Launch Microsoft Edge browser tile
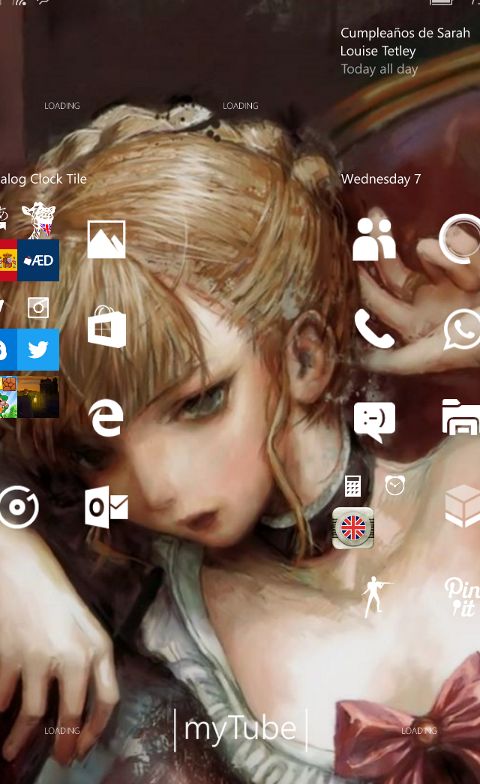 106,418
